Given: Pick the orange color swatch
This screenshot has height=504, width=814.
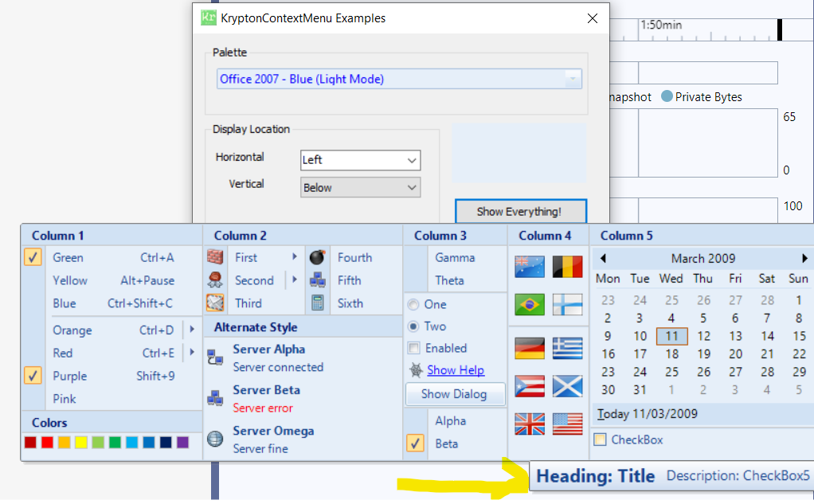Looking at the screenshot, I should [x=64, y=442].
